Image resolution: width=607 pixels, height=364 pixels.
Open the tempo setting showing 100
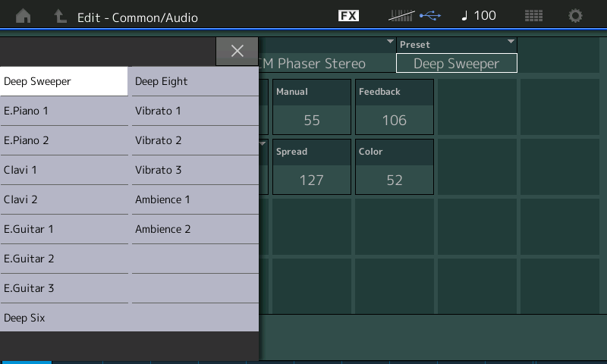pyautogui.click(x=479, y=16)
